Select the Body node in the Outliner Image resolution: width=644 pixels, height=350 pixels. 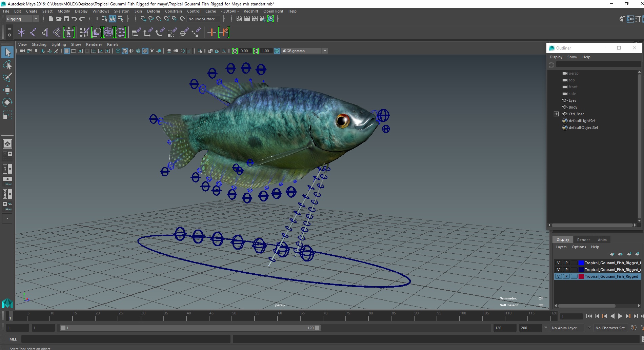tap(573, 107)
